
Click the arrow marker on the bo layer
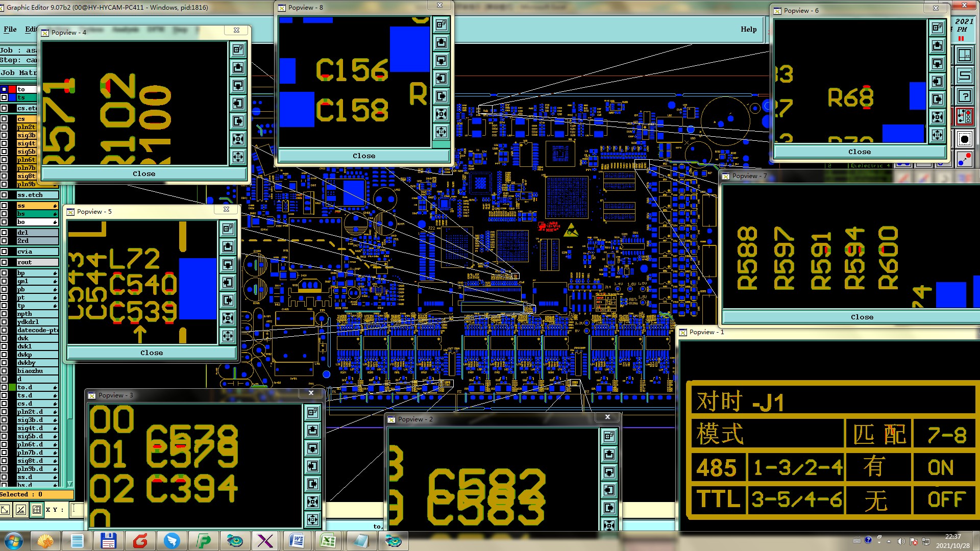point(55,222)
